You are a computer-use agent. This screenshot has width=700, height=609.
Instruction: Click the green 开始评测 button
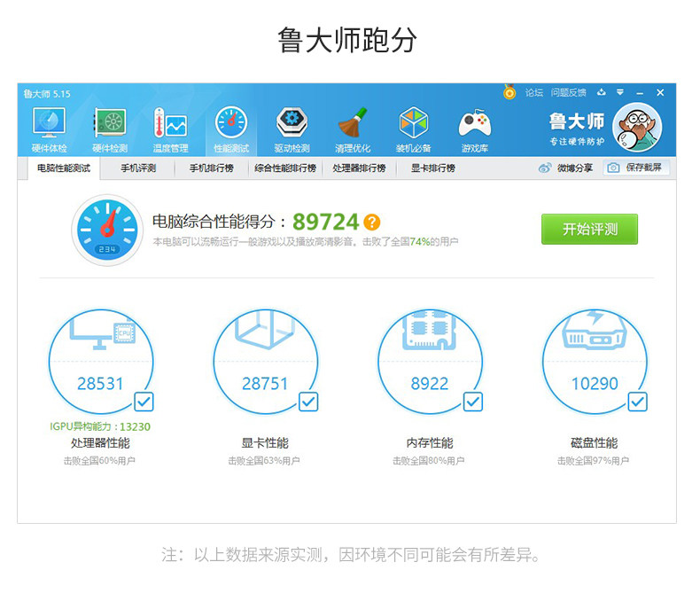pyautogui.click(x=590, y=229)
